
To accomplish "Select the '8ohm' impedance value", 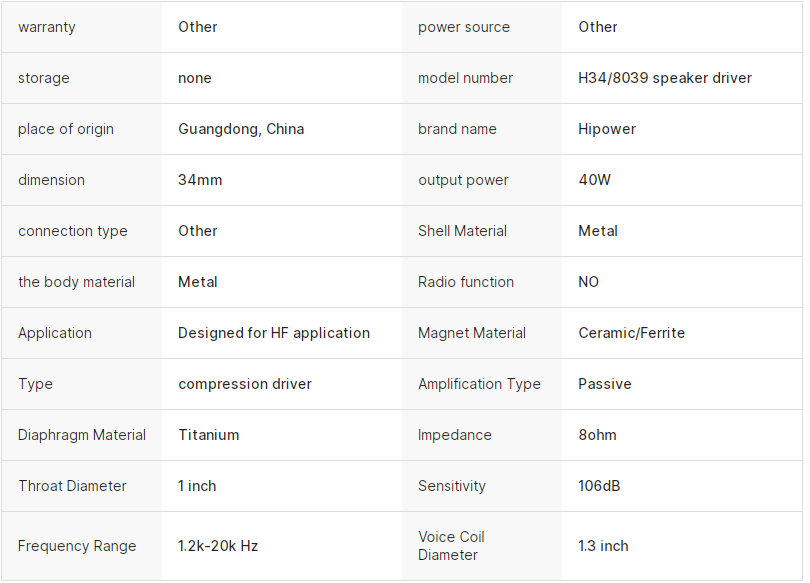I will pos(598,435).
